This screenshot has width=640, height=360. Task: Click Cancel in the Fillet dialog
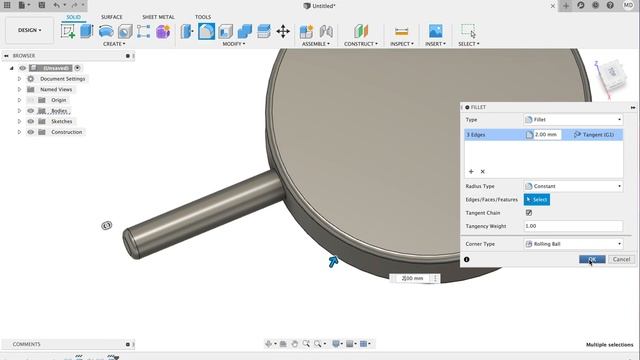[621, 259]
